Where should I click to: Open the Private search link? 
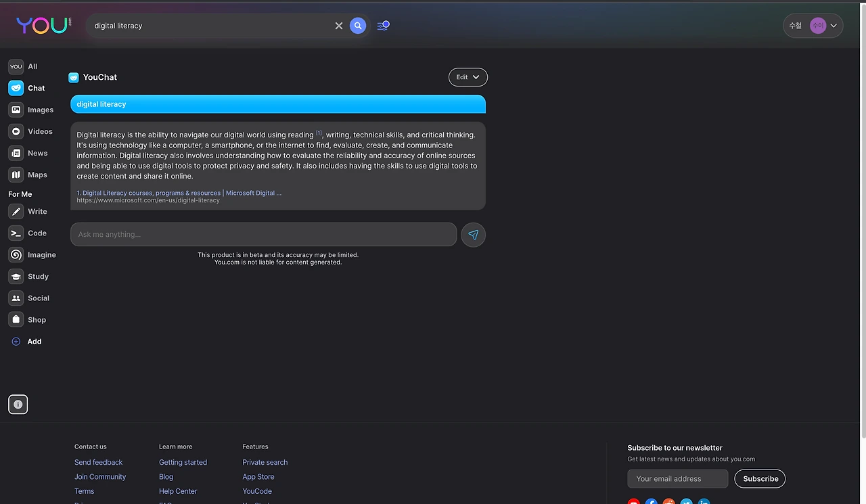[x=265, y=463]
